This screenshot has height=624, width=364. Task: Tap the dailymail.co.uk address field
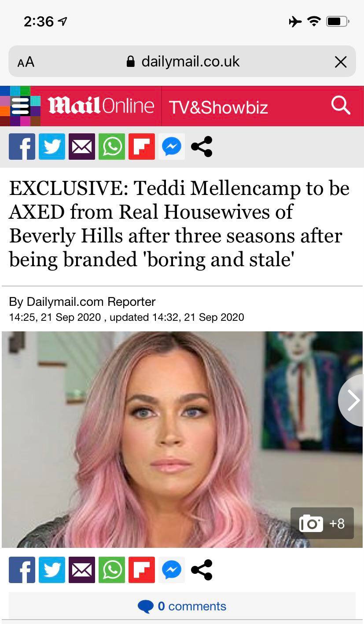point(182,61)
